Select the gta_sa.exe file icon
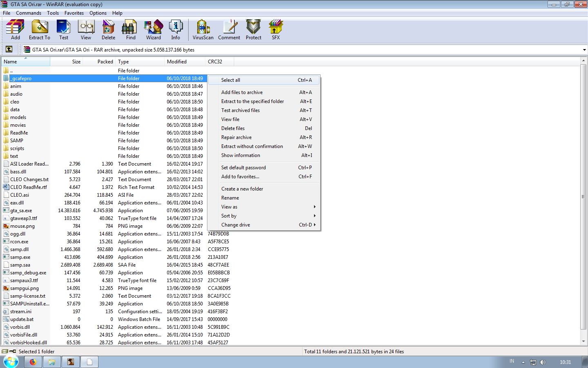 pyautogui.click(x=6, y=211)
